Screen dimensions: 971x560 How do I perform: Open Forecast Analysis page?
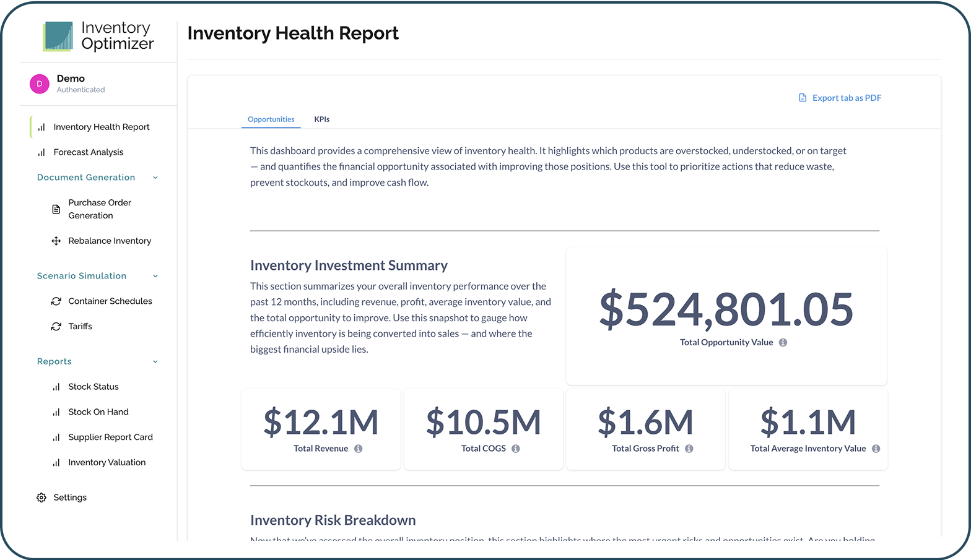click(x=88, y=152)
